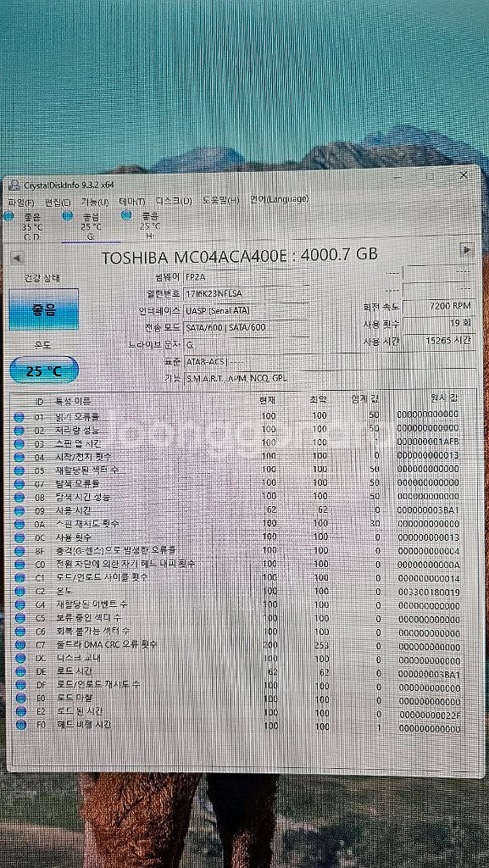Click status circle for attribute 02 처리량 성능
489x868 pixels.
[19, 431]
